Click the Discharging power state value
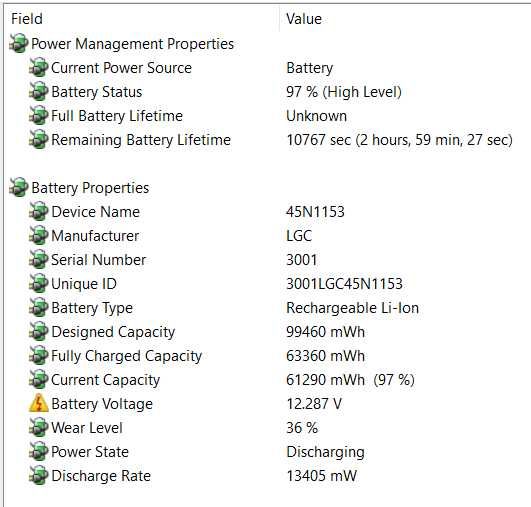531x507 pixels. coord(325,452)
